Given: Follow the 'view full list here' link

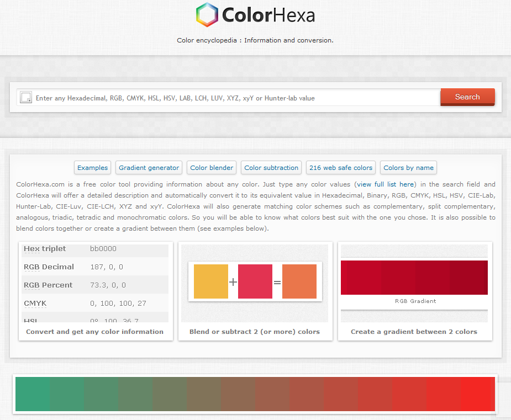Looking at the screenshot, I should pos(386,184).
